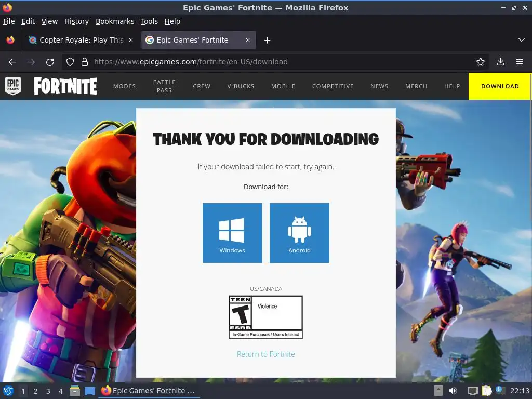The width and height of the screenshot is (532, 399).
Task: Click the clock showing 22:13
Action: [x=520, y=391]
